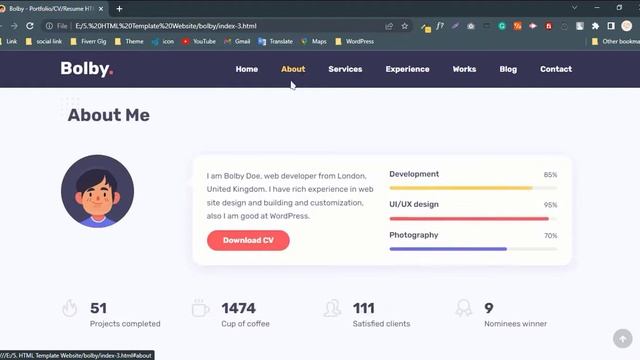Open the WordPress bookmarks folder
Image resolution: width=640 pixels, height=360 pixels.
click(354, 41)
